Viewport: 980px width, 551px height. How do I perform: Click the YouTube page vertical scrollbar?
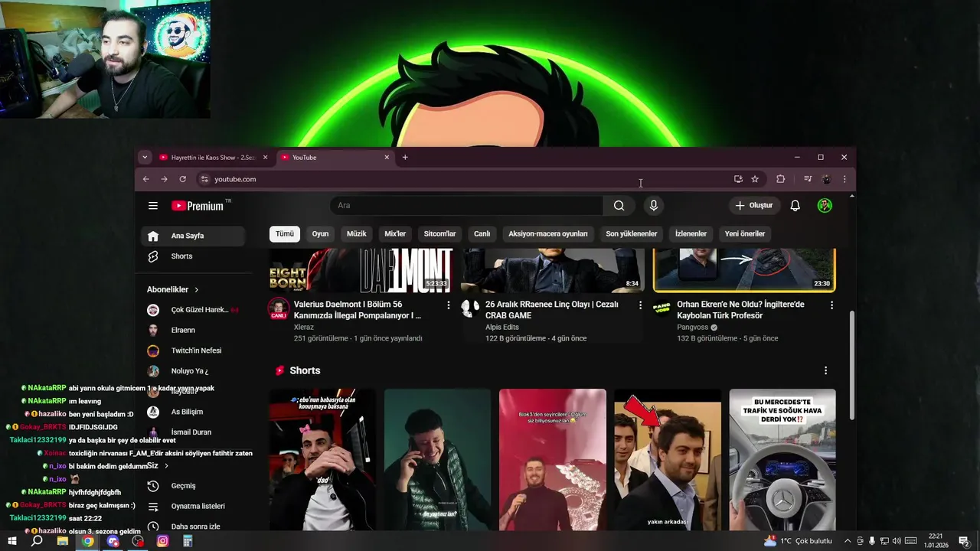point(852,365)
